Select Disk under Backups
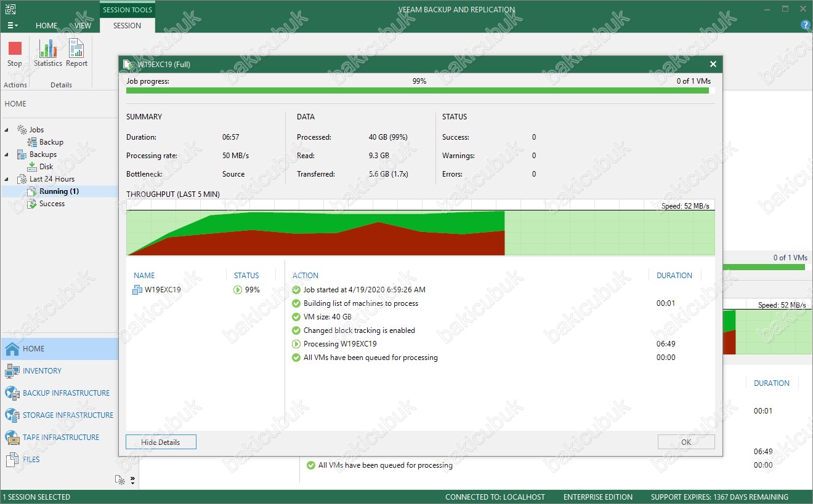Viewport: 813px width, 504px height. pos(46,167)
